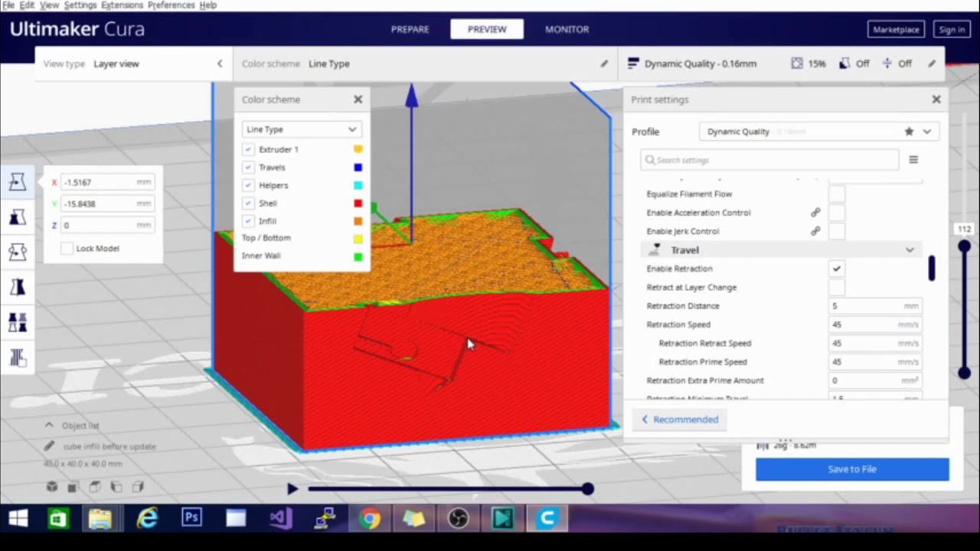Viewport: 980px width, 551px height.
Task: Toggle the Infill checkbox
Action: click(248, 221)
